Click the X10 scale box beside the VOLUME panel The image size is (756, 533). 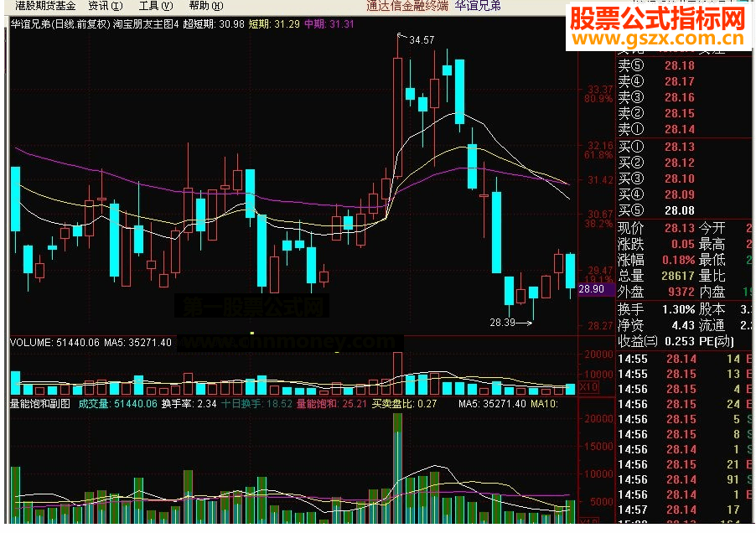coord(588,387)
